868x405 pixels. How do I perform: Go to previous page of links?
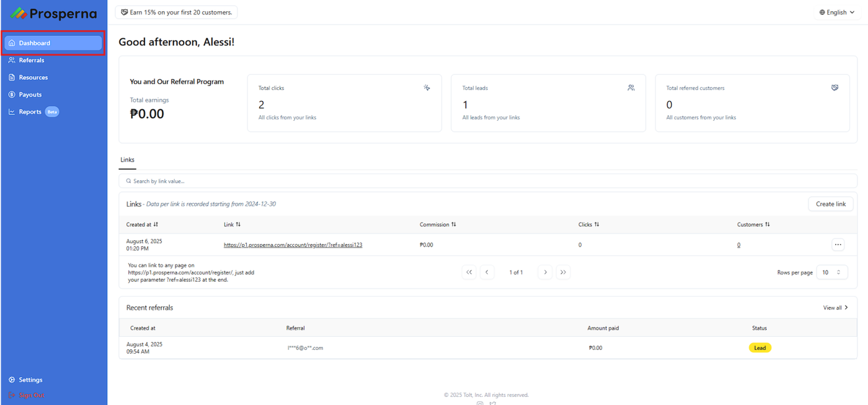tap(487, 272)
